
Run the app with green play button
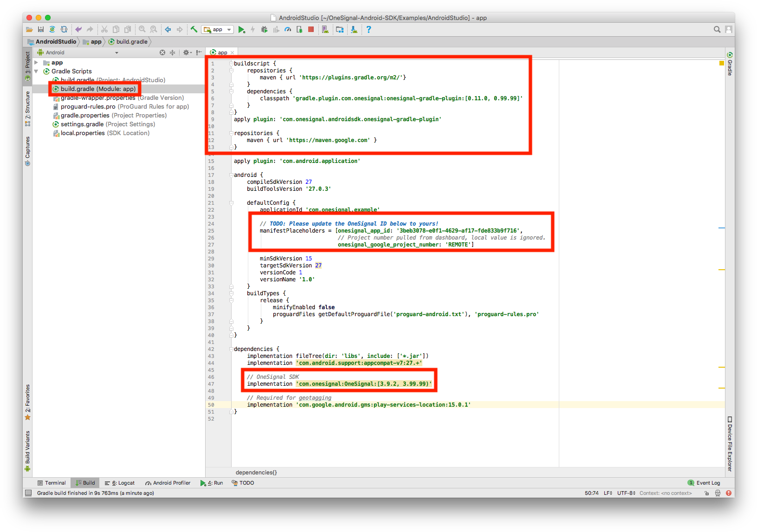pos(241,30)
